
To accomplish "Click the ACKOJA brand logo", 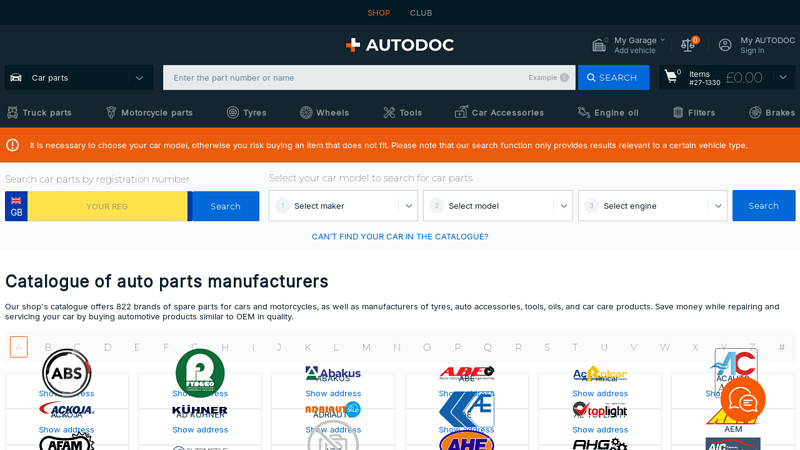I will coord(67,410).
